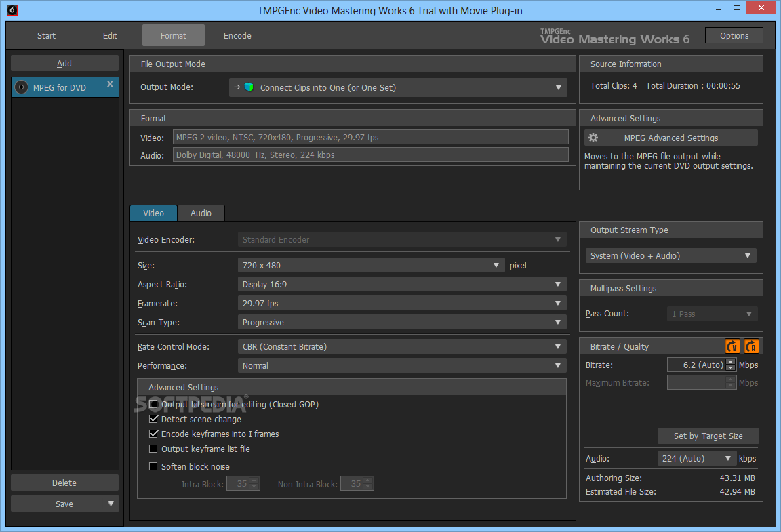Click the first orange Bitrate/Quality reset icon
This screenshot has width=781, height=532.
(732, 346)
